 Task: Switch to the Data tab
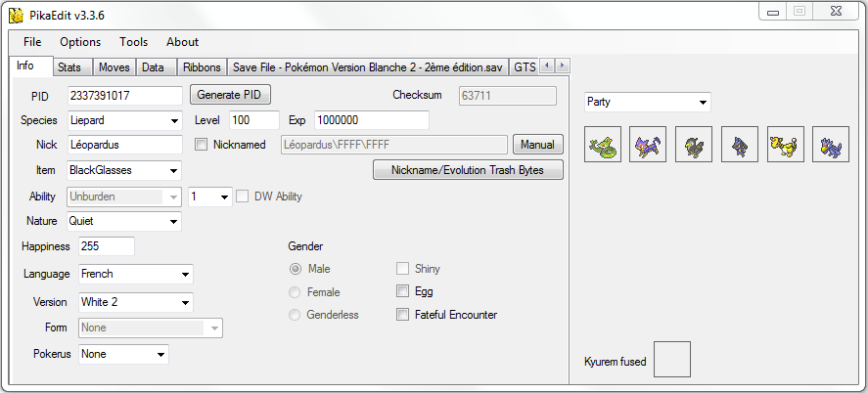157,67
